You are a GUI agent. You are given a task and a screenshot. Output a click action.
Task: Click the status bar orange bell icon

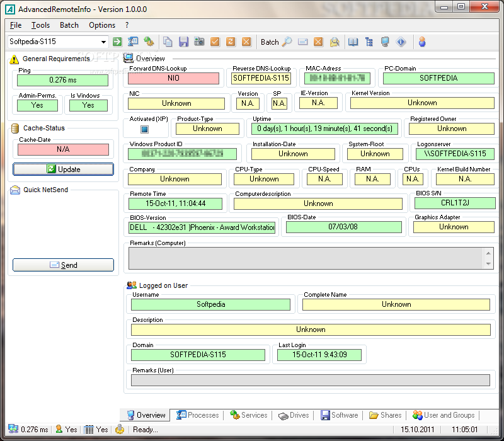click(x=120, y=429)
